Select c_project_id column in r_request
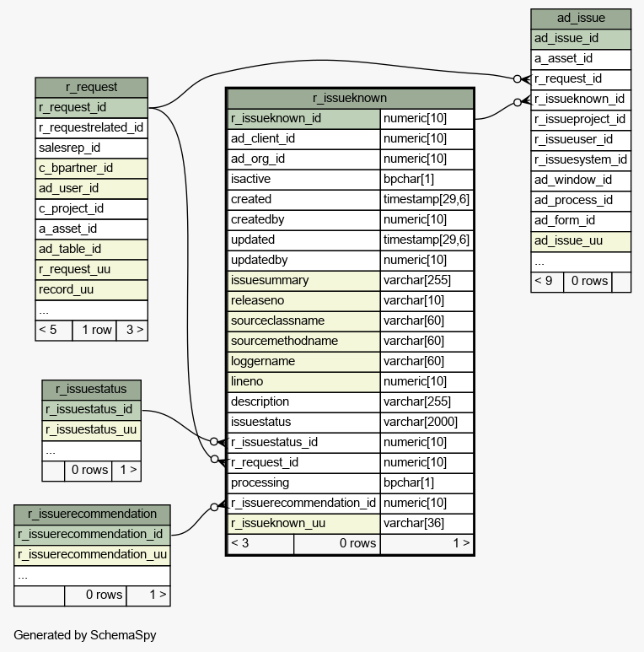Image resolution: width=644 pixels, height=652 pixels. 91,208
